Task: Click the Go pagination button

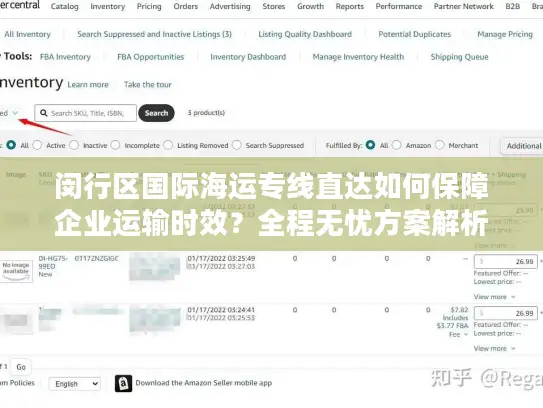Action: coord(21,367)
